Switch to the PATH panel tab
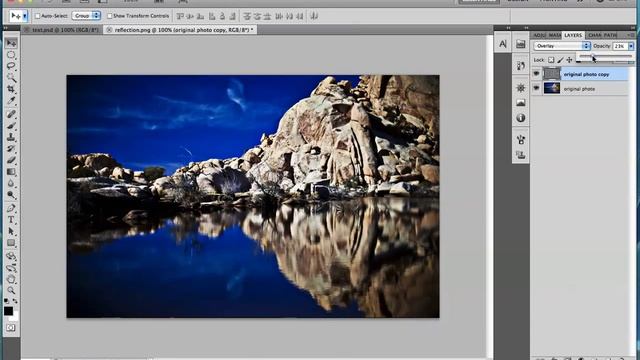Viewport: 640px width, 360px height. (610, 36)
